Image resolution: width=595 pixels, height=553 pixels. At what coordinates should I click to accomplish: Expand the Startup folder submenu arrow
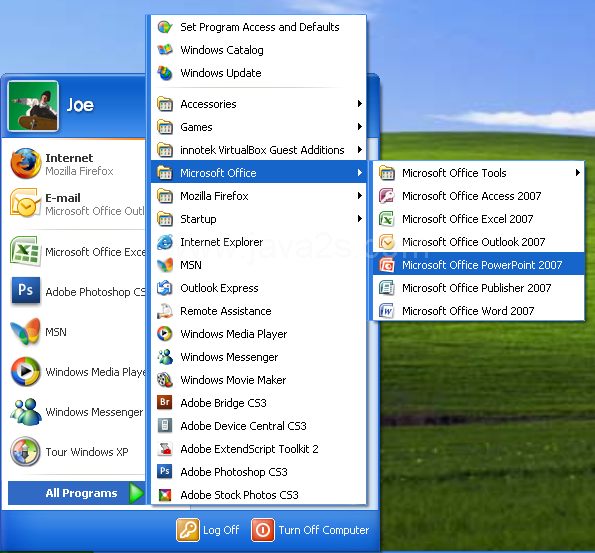[x=359, y=219]
